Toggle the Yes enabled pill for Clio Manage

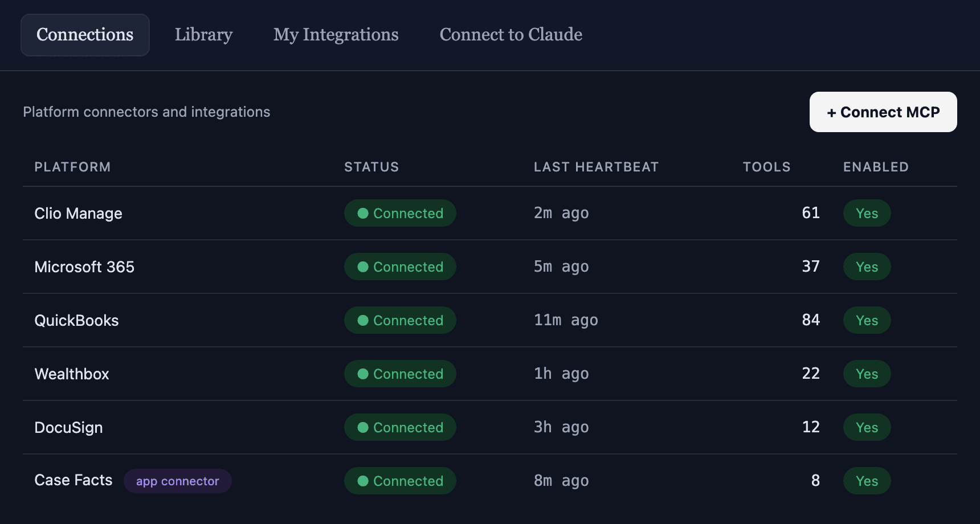click(x=867, y=213)
